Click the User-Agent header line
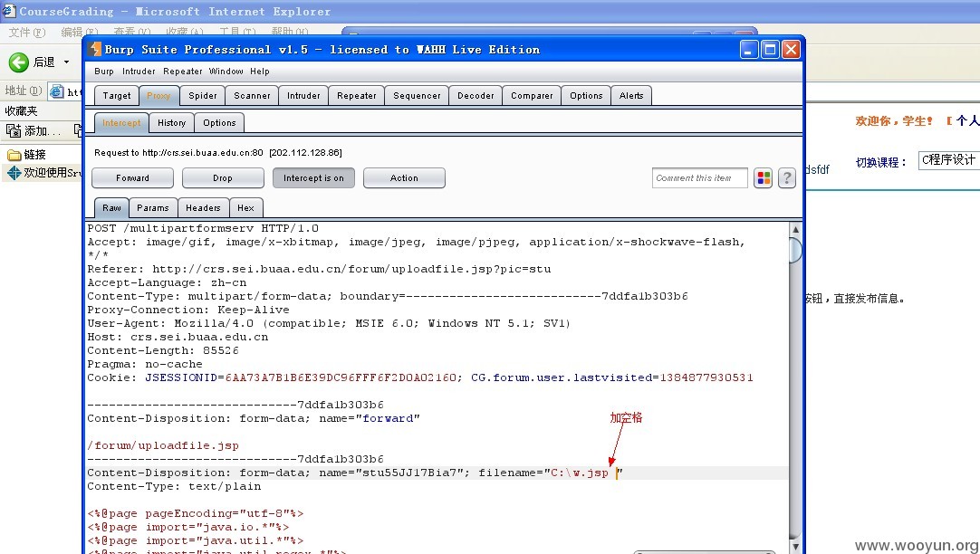Viewport: 980px width, 554px height. click(329, 323)
